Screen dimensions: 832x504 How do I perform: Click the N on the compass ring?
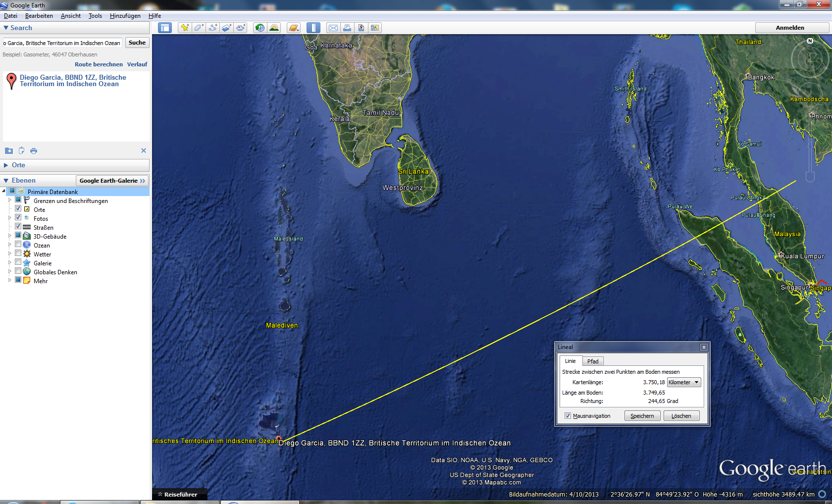tap(810, 41)
